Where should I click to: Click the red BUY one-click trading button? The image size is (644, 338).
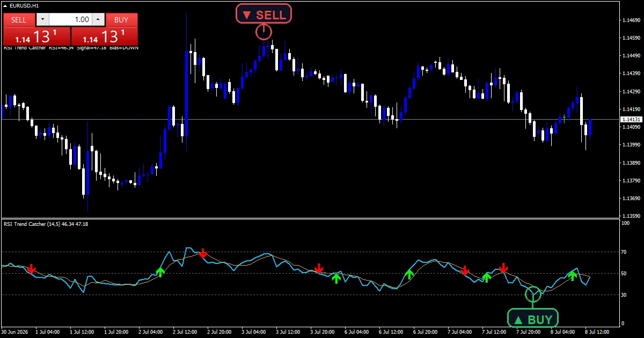click(121, 20)
